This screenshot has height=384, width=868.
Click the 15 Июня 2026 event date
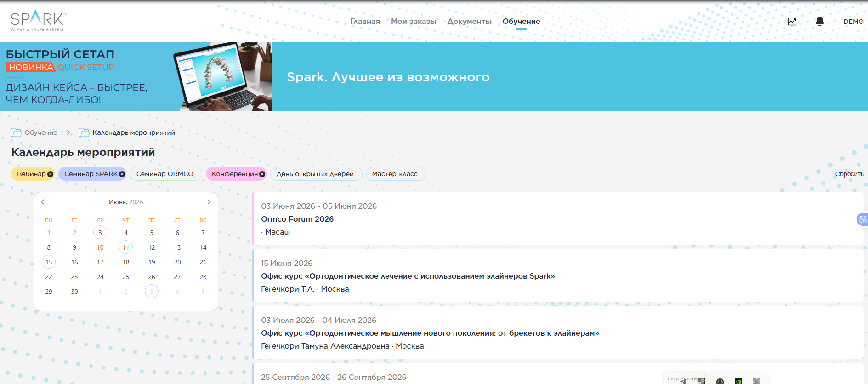coord(287,263)
